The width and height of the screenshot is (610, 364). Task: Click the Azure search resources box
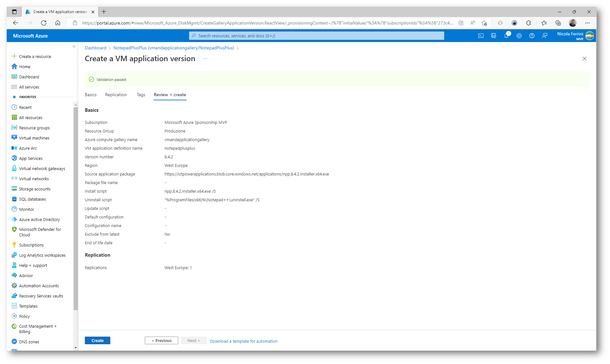click(316, 36)
